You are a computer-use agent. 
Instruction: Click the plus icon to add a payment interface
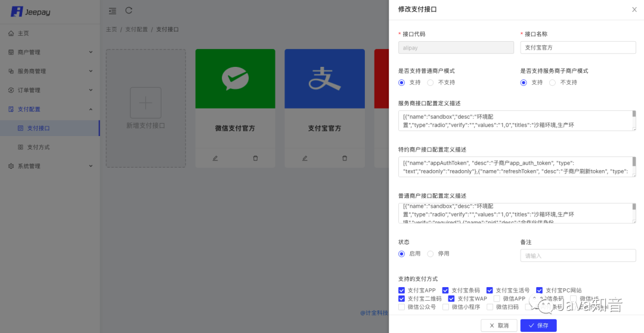[146, 103]
